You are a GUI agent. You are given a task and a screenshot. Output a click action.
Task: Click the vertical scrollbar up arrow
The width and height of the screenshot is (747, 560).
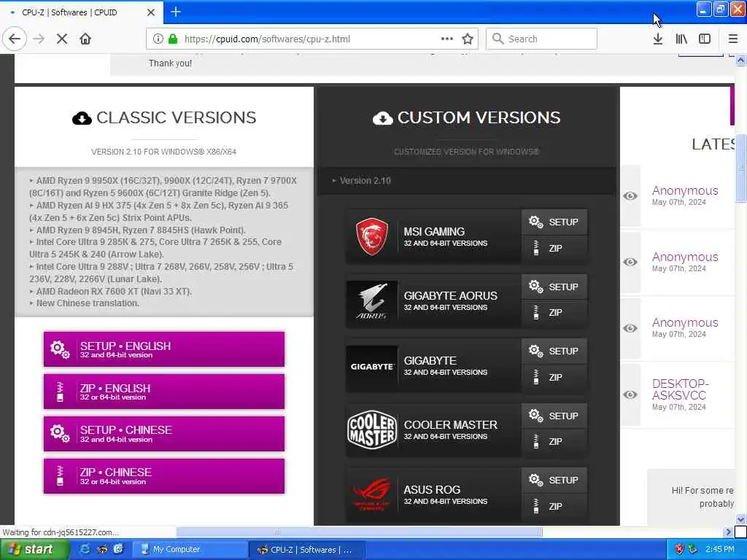(740, 61)
